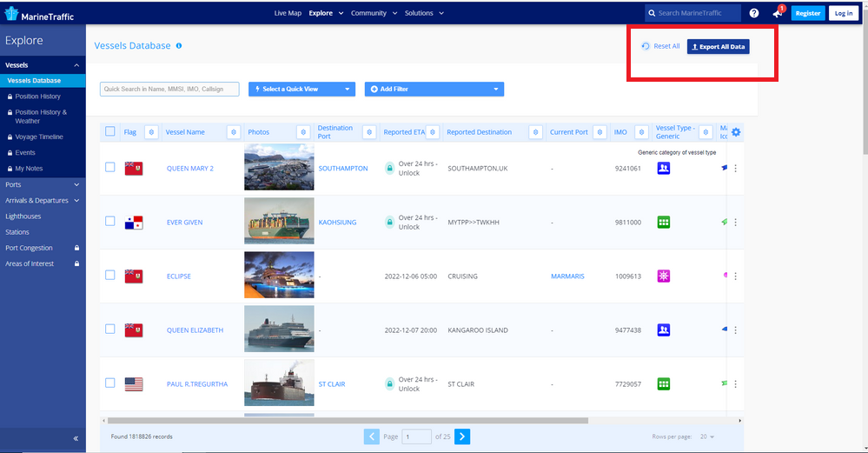Click EVER GIVEN ETA unlock lock icon
Viewport: 868px width, 453px height.
[x=390, y=222]
